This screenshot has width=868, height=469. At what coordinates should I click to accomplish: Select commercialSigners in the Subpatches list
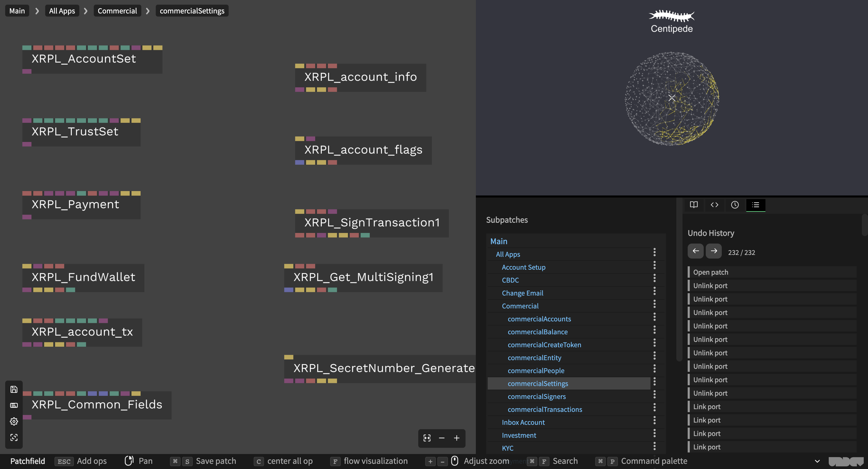click(x=537, y=397)
